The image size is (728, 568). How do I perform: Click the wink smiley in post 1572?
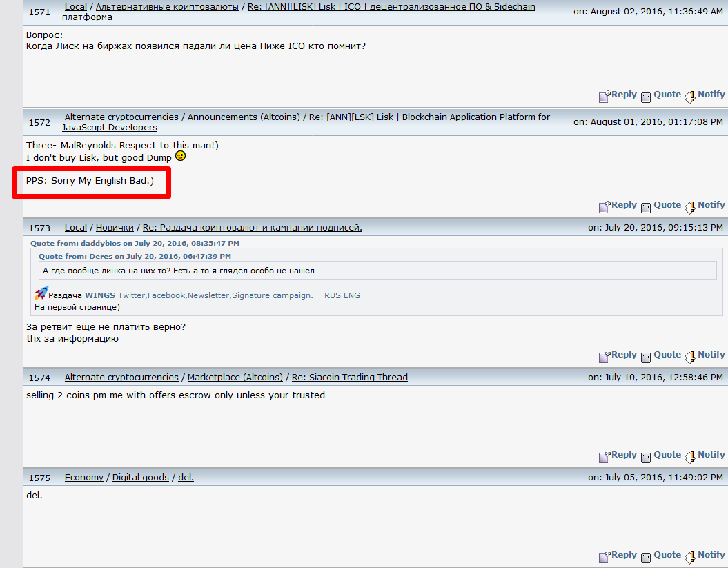[180, 156]
